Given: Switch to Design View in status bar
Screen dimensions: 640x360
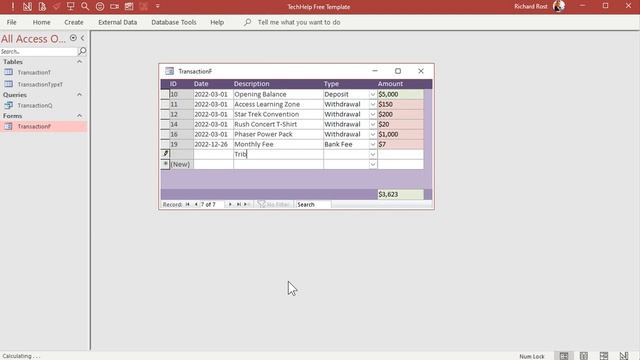Looking at the screenshot, I should tap(624, 356).
